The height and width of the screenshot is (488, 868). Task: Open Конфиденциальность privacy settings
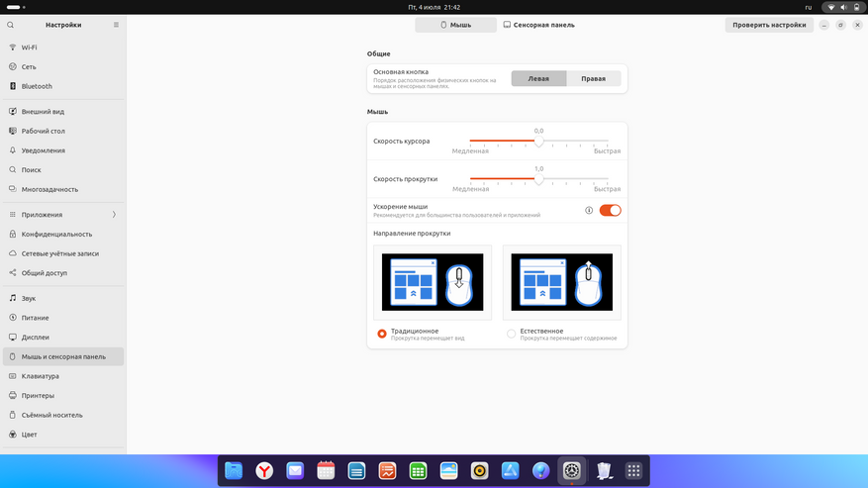point(63,235)
